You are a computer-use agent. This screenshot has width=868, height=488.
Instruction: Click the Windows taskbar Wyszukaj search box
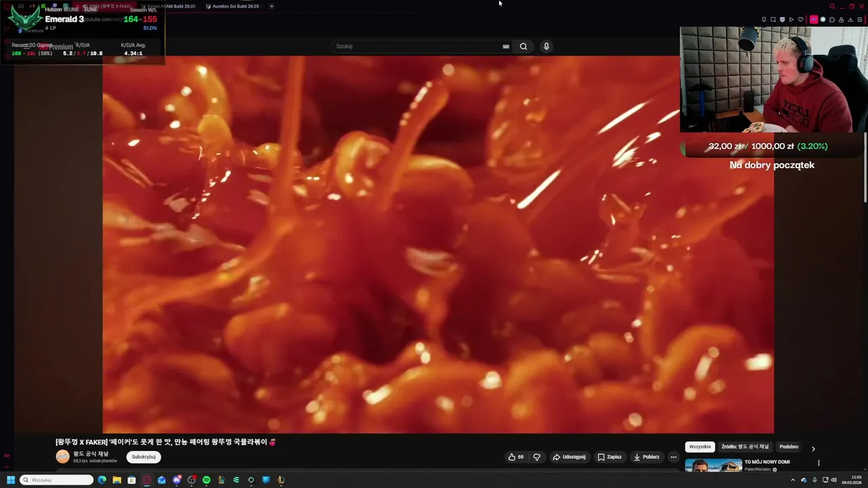tap(57, 480)
